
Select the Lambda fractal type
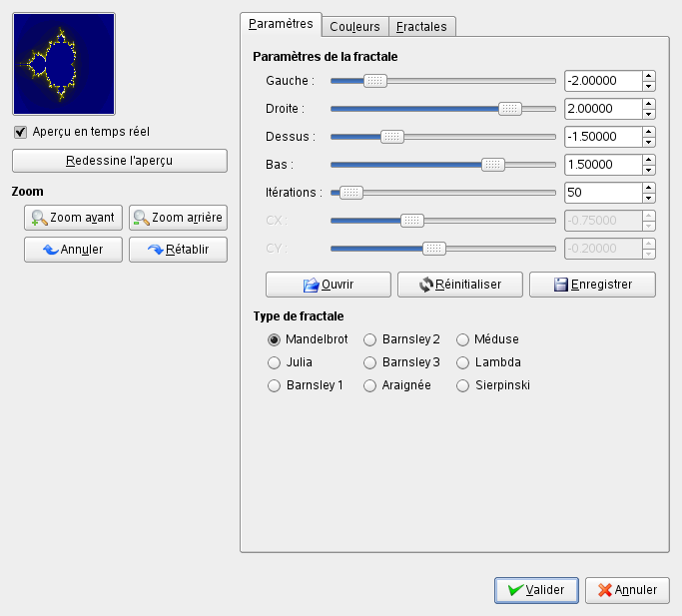point(462,362)
